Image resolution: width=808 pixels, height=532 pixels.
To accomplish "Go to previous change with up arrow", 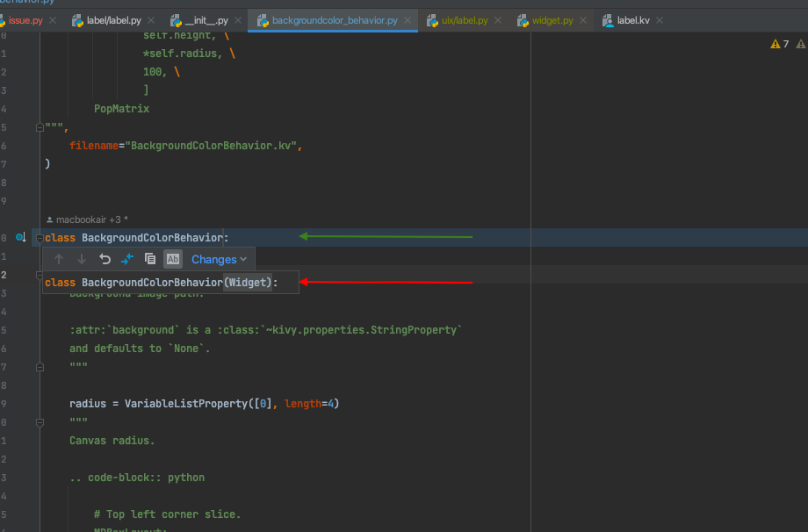I will coord(59,259).
